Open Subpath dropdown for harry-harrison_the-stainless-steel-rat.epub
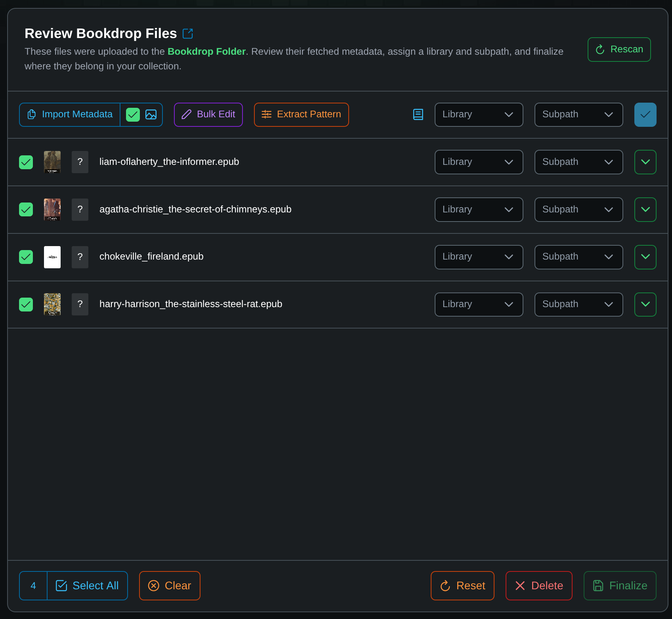672x619 pixels. [x=578, y=304]
